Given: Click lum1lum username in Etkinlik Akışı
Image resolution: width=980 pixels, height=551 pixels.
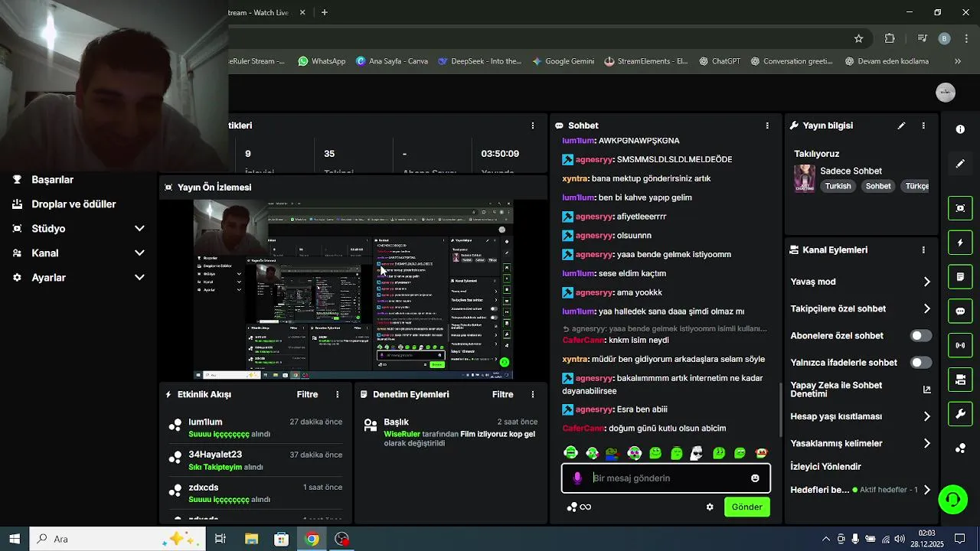Looking at the screenshot, I should pos(205,422).
